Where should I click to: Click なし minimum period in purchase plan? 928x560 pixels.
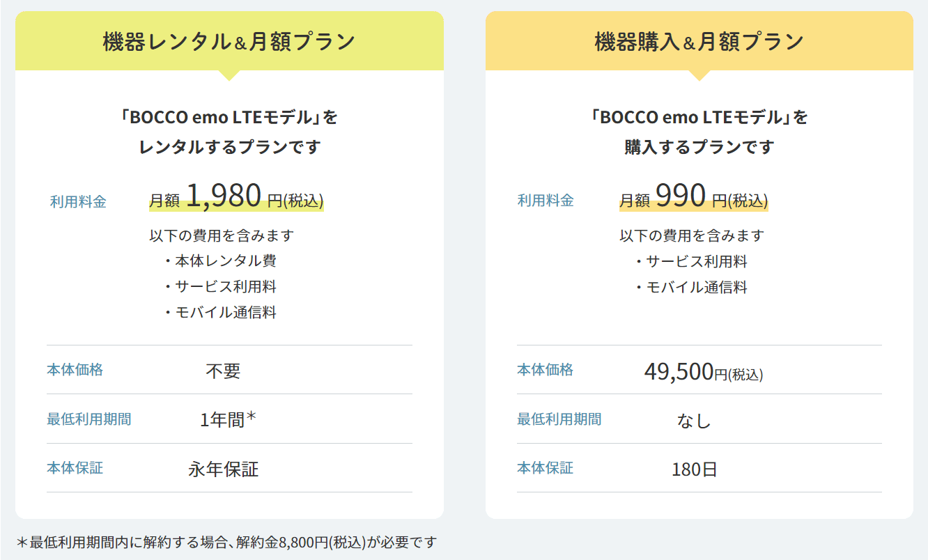point(694,421)
